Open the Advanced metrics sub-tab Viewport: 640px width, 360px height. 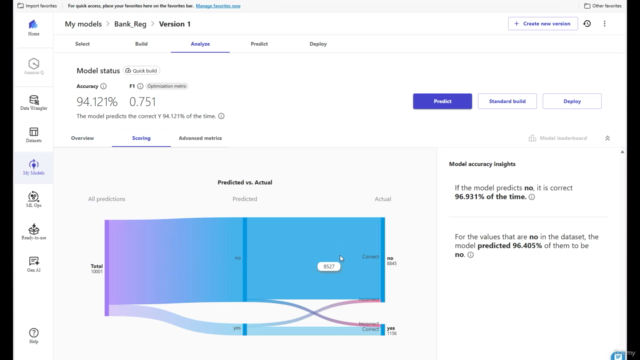pyautogui.click(x=200, y=138)
